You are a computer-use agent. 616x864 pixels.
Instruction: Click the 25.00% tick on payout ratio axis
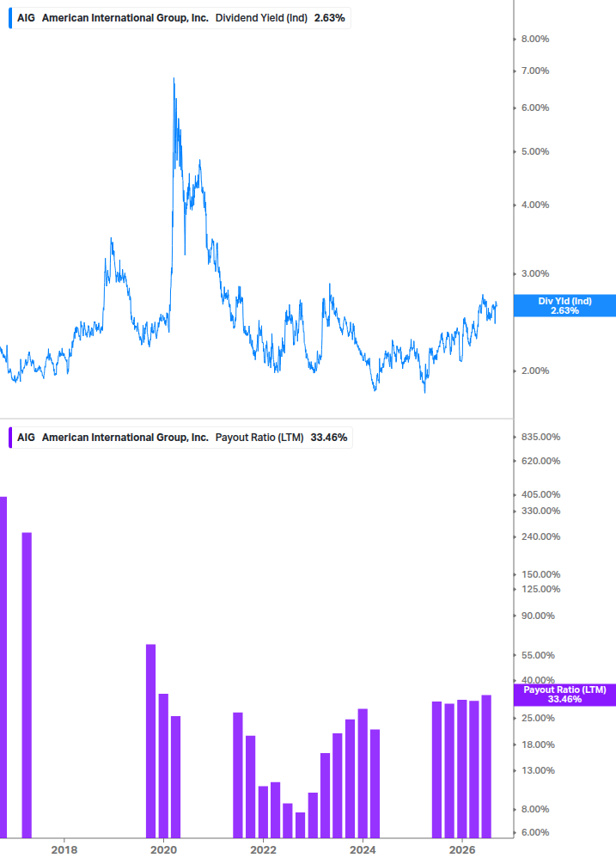(x=538, y=718)
